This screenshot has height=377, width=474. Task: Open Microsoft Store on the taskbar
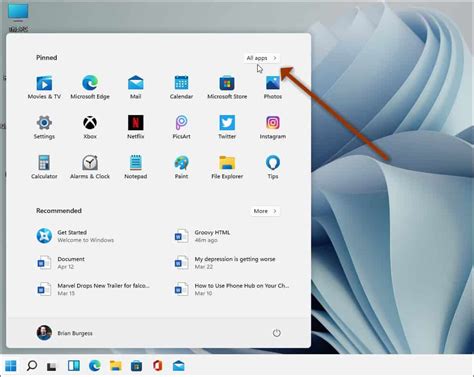(136, 366)
